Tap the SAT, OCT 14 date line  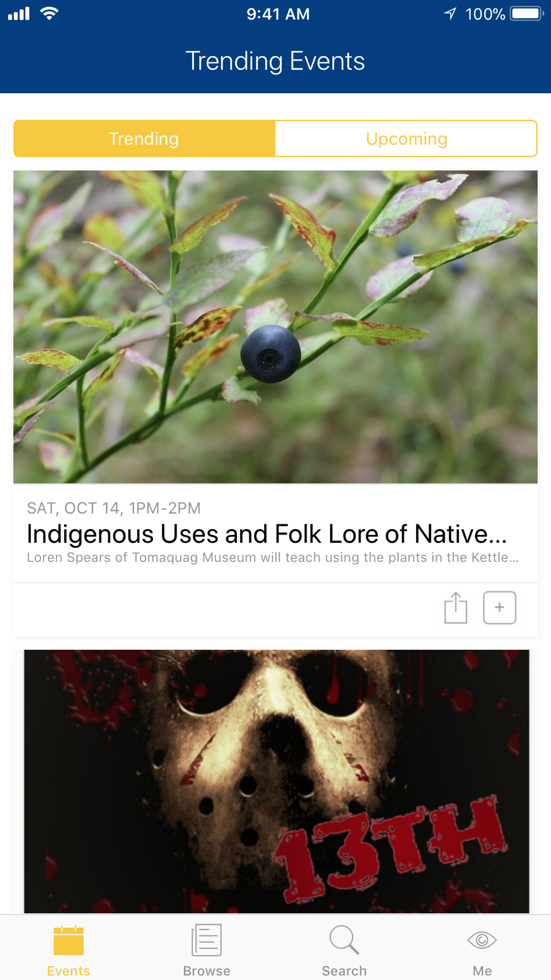tap(114, 508)
